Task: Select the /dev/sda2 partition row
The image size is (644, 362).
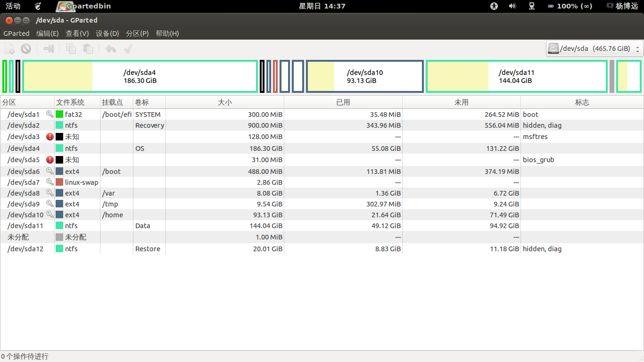Action: coord(322,125)
